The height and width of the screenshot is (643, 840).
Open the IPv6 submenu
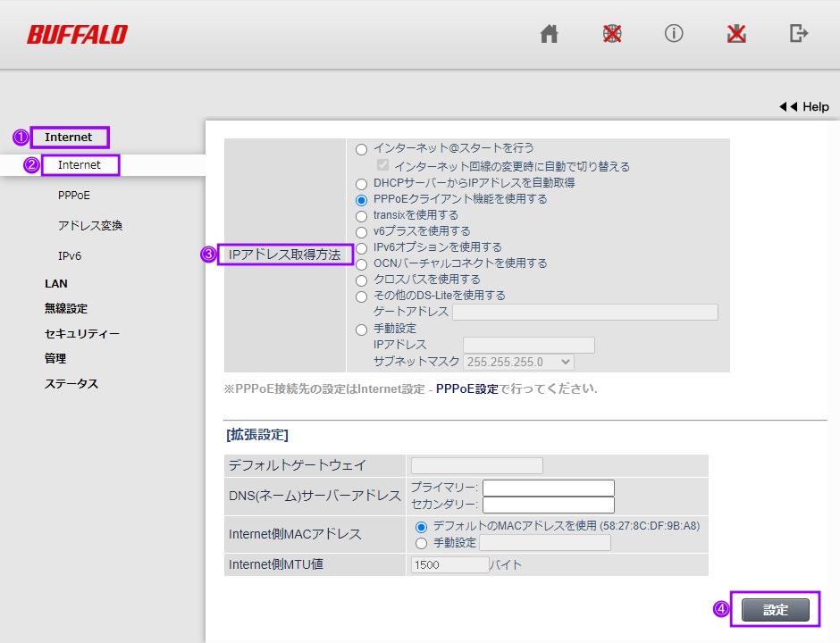70,256
